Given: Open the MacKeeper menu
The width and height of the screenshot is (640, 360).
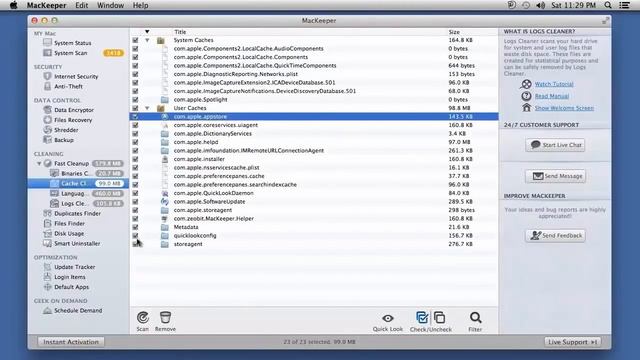Looking at the screenshot, I should coord(47,5).
